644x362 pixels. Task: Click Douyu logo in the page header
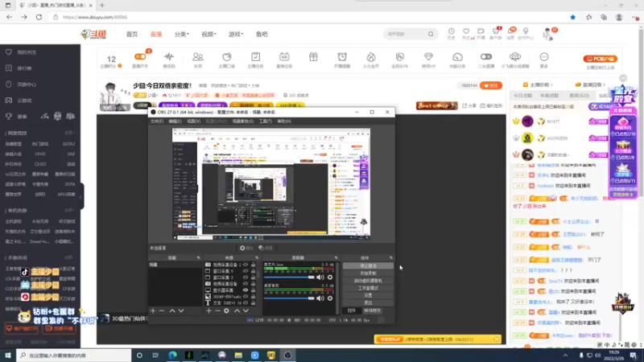click(93, 34)
